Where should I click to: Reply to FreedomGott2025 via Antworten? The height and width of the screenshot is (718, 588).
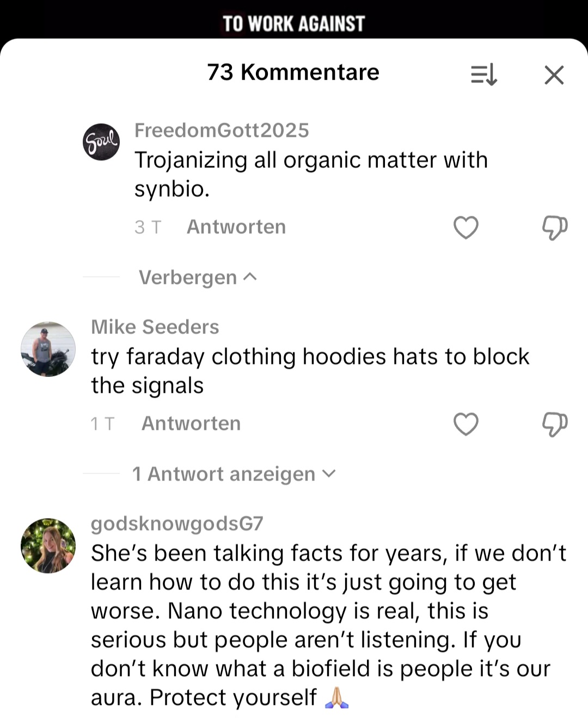pos(236,227)
